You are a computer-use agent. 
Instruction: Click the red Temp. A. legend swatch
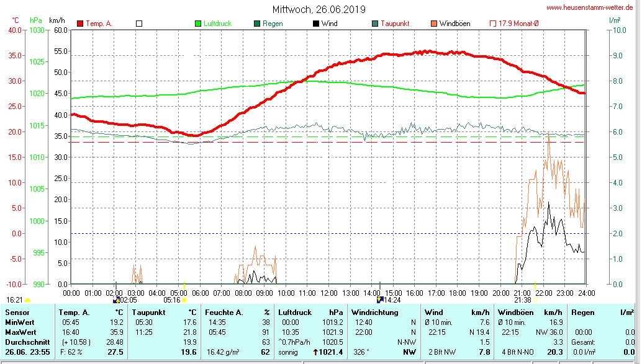[x=80, y=24]
